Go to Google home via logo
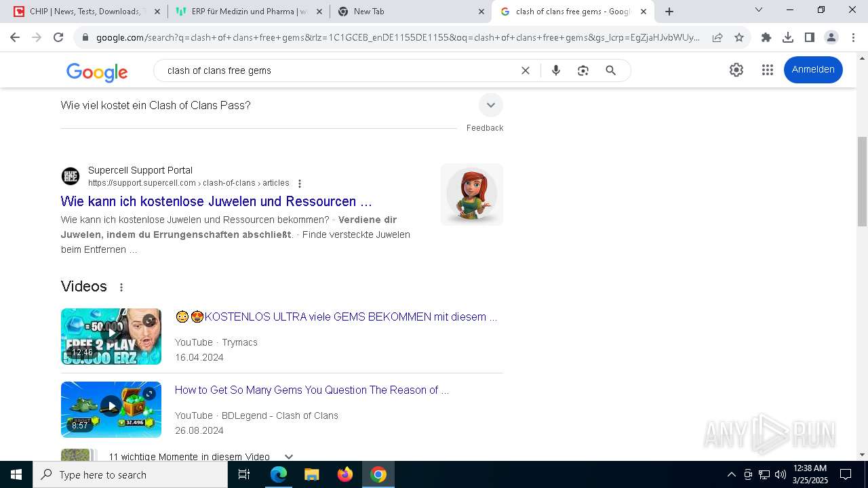The image size is (868, 488). click(x=97, y=72)
